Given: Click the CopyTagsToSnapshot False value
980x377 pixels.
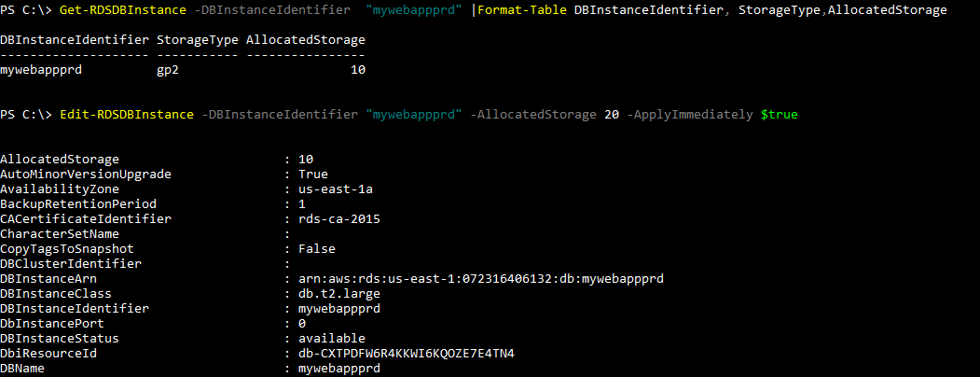Looking at the screenshot, I should [317, 249].
